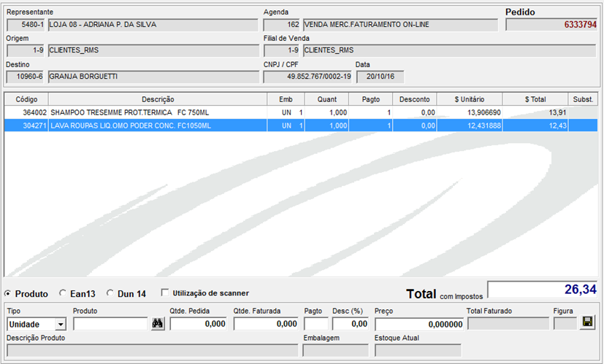Click the GRANJA BORGUETTI field
604x364 pixels.
(153, 77)
